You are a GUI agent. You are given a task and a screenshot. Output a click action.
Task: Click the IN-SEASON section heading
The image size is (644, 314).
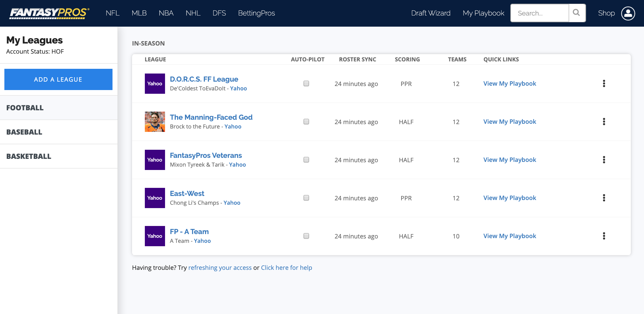(148, 44)
